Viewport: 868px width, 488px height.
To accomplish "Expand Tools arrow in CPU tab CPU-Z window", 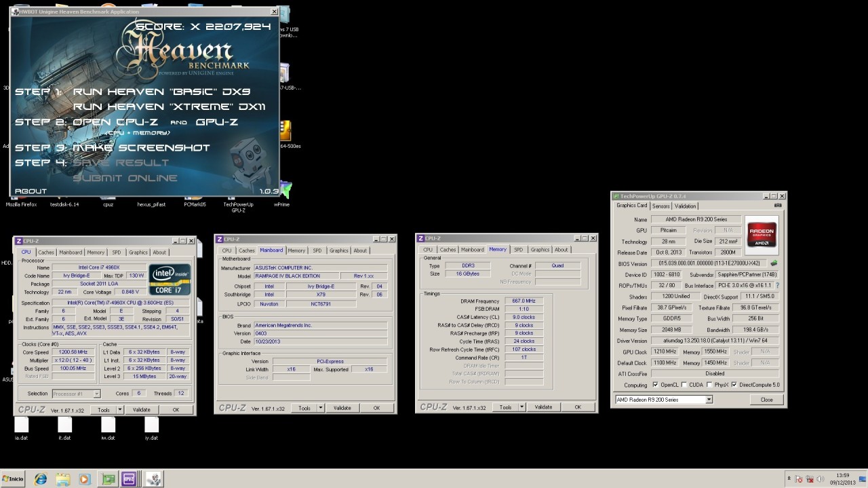I will pyautogui.click(x=120, y=410).
